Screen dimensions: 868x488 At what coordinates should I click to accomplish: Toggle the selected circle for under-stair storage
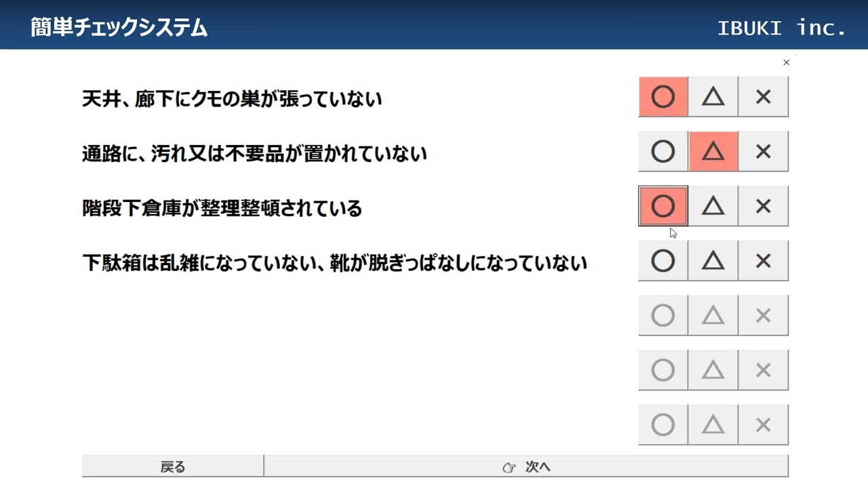pyautogui.click(x=663, y=206)
